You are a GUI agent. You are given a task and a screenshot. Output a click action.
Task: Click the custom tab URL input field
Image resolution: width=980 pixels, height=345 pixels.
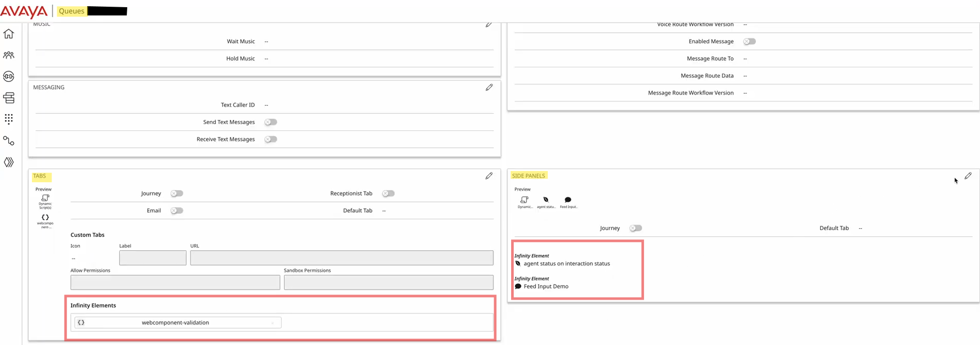[342, 258]
